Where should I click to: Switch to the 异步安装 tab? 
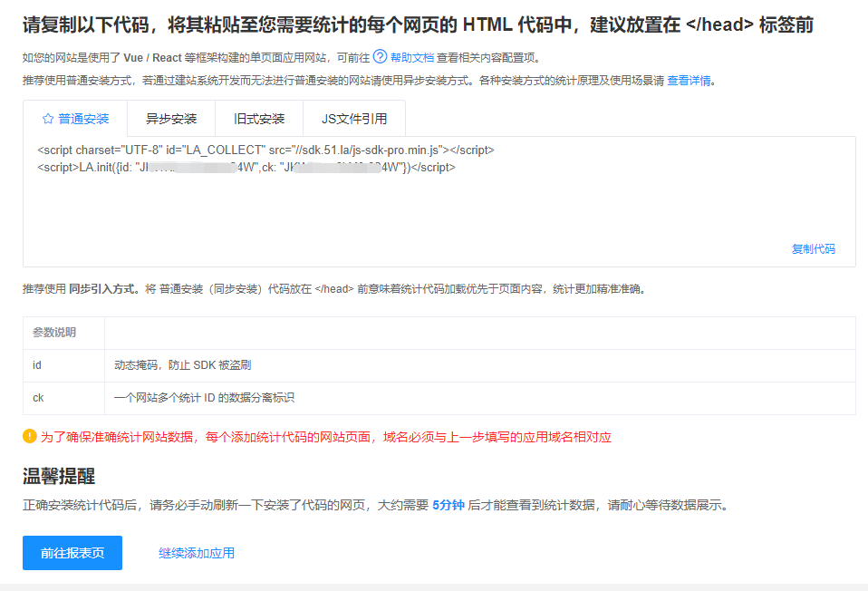pyautogui.click(x=171, y=119)
